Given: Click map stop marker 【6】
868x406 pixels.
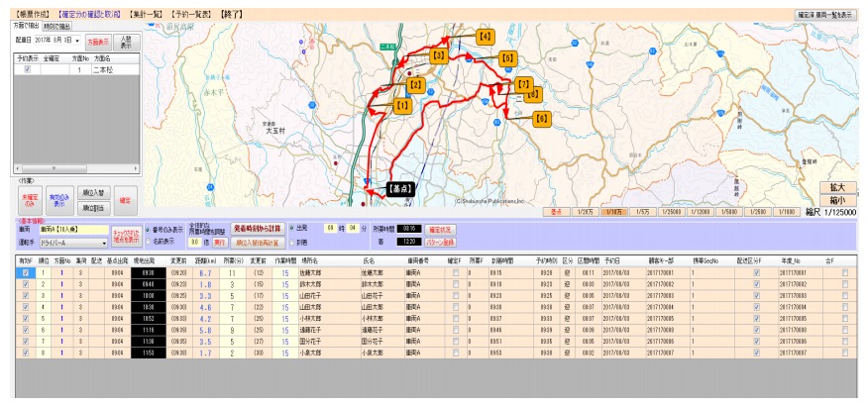Looking at the screenshot, I should tap(542, 119).
